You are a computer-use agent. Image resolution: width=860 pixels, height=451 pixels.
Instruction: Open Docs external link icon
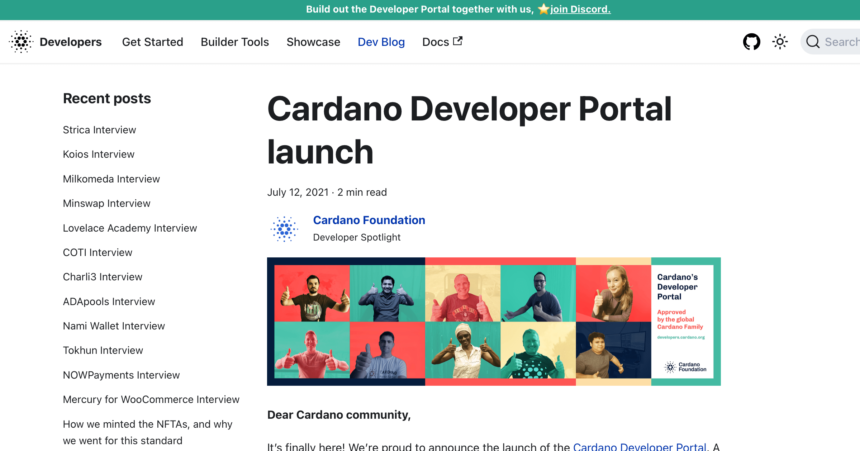457,41
